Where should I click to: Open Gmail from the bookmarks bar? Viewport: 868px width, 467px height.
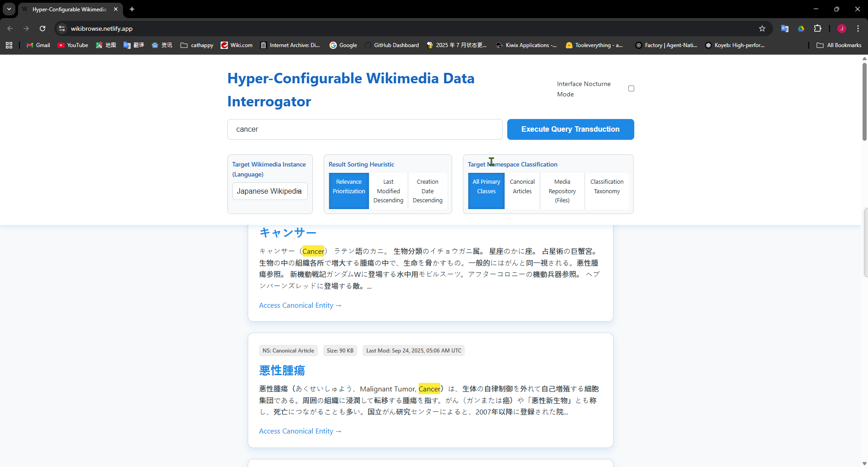(38, 45)
